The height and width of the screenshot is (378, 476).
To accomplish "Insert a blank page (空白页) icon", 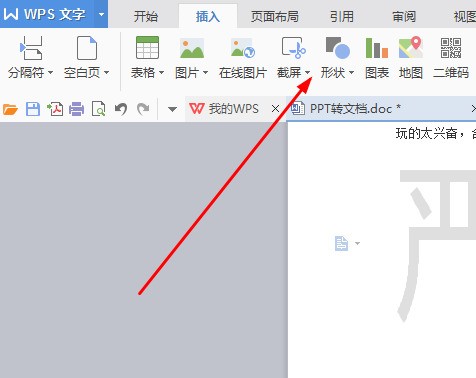I will tap(87, 48).
